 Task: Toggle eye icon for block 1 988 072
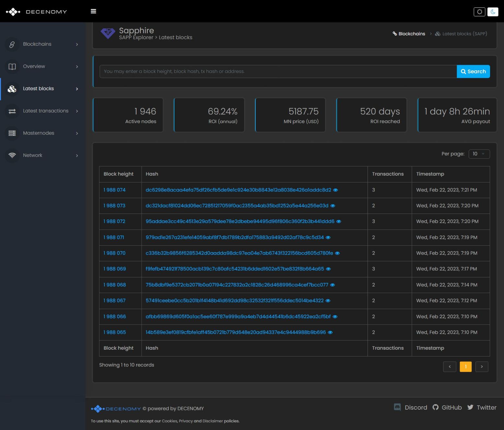tap(339, 221)
